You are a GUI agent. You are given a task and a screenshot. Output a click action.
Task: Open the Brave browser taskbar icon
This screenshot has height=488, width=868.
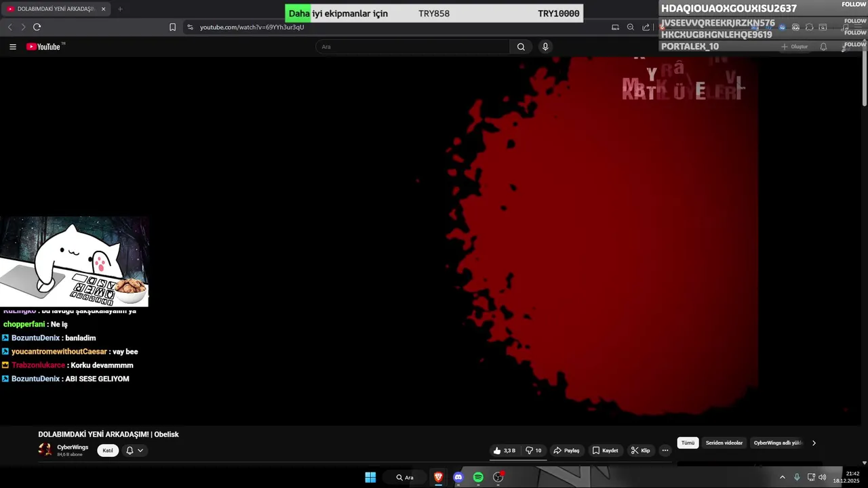[x=438, y=477]
